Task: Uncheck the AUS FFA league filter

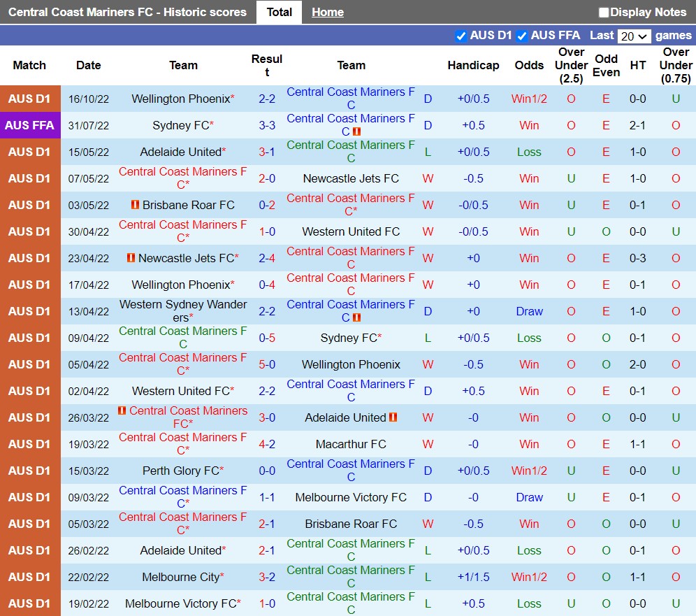Action: pyautogui.click(x=521, y=36)
